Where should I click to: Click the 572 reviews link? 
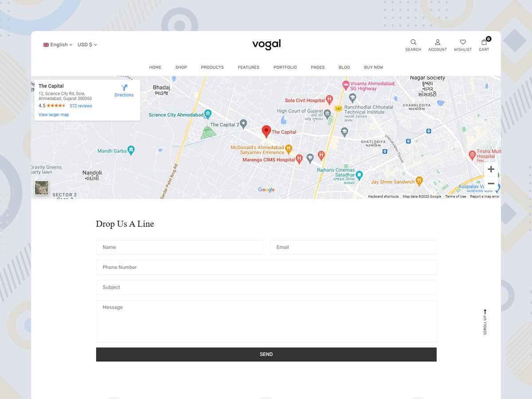(x=81, y=106)
